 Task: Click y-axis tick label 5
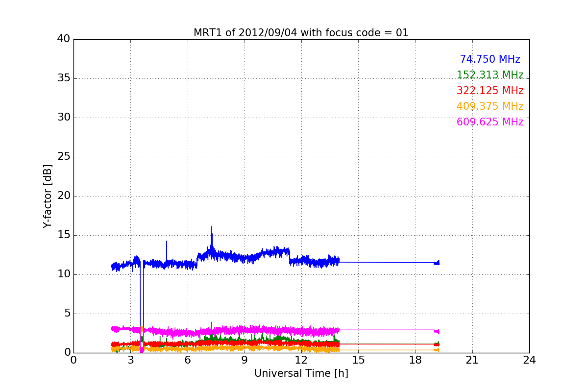click(x=67, y=314)
